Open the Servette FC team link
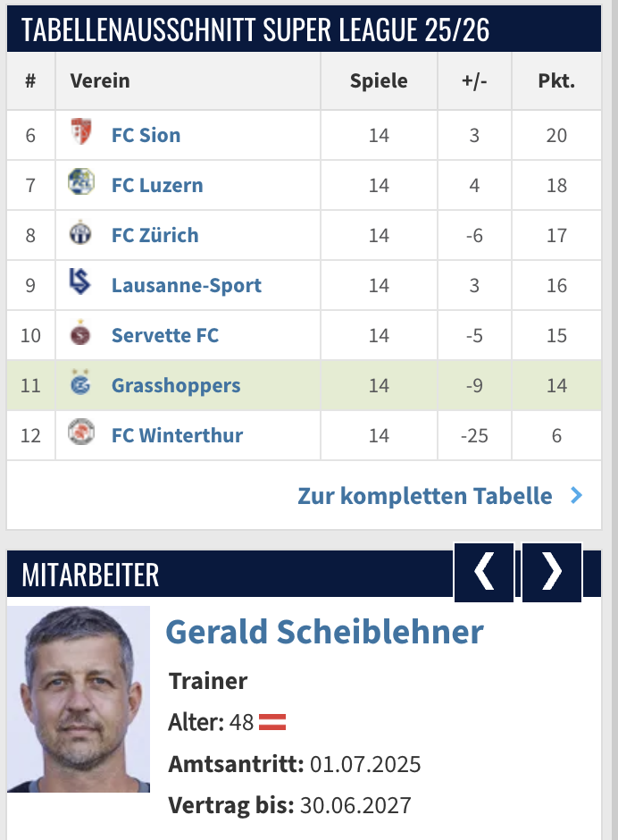618x840 pixels. [x=165, y=335]
